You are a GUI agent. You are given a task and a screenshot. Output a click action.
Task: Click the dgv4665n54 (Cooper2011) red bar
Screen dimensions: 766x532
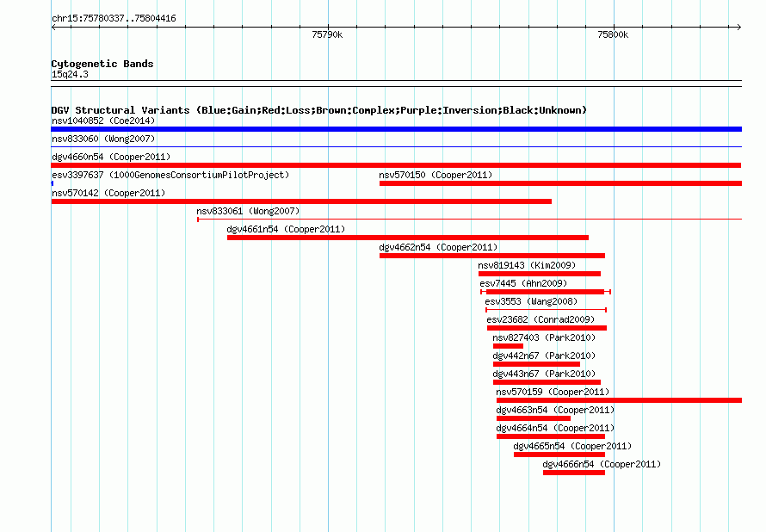[559, 455]
